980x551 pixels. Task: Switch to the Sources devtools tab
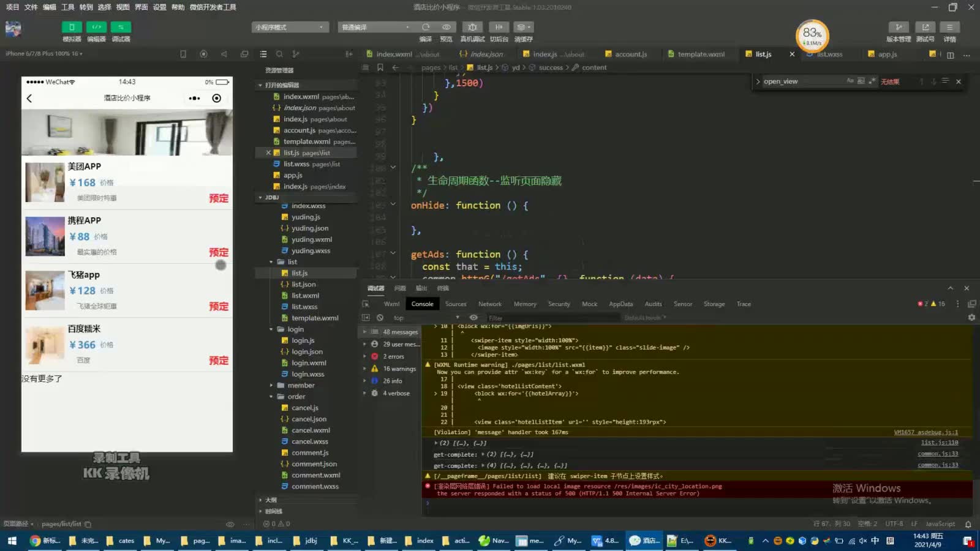pos(456,304)
